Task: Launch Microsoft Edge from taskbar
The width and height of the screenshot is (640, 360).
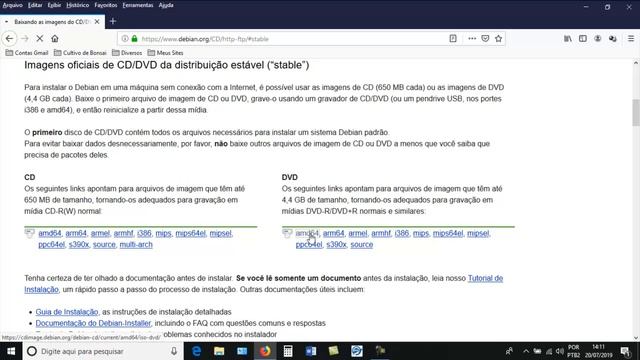Action: 196,351
